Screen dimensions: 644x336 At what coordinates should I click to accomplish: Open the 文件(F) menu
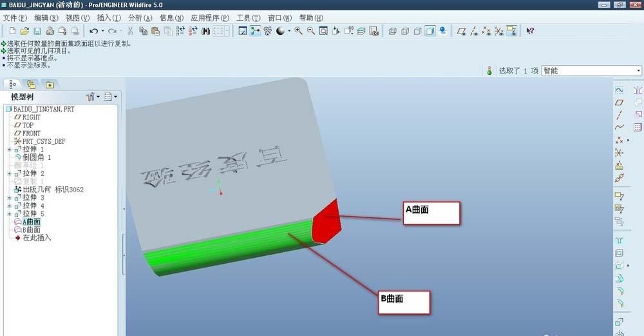15,18
